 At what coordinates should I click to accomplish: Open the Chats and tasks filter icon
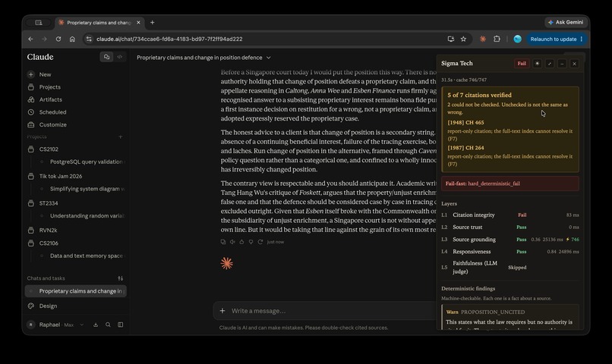(x=120, y=278)
